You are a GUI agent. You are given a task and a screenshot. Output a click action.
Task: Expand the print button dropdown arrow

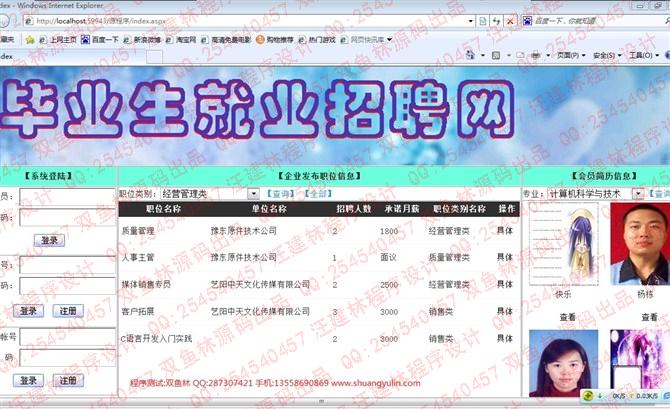pyautogui.click(x=548, y=56)
